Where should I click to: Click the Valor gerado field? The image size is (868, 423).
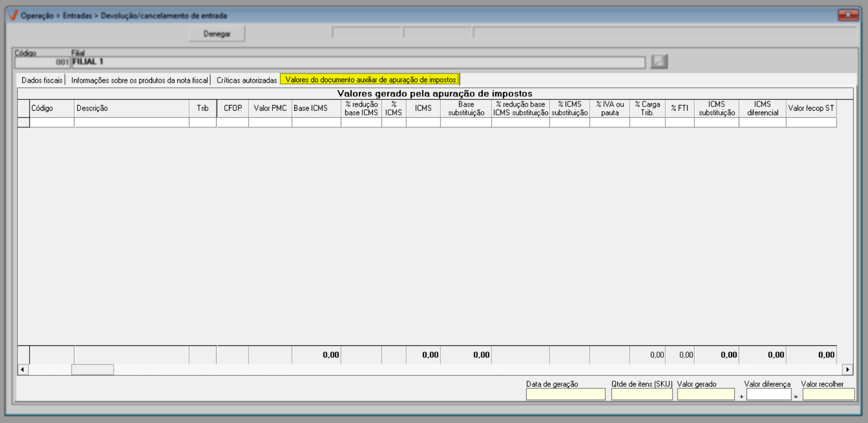coord(705,395)
